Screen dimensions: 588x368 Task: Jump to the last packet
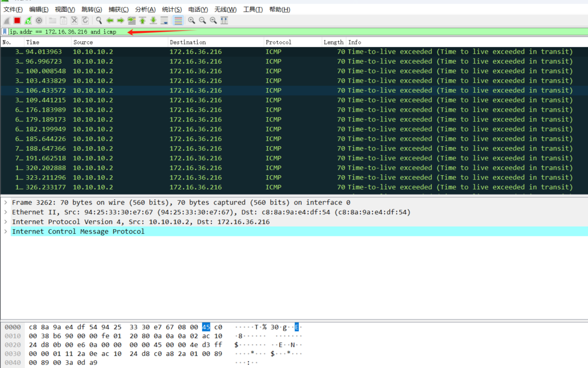(x=153, y=20)
